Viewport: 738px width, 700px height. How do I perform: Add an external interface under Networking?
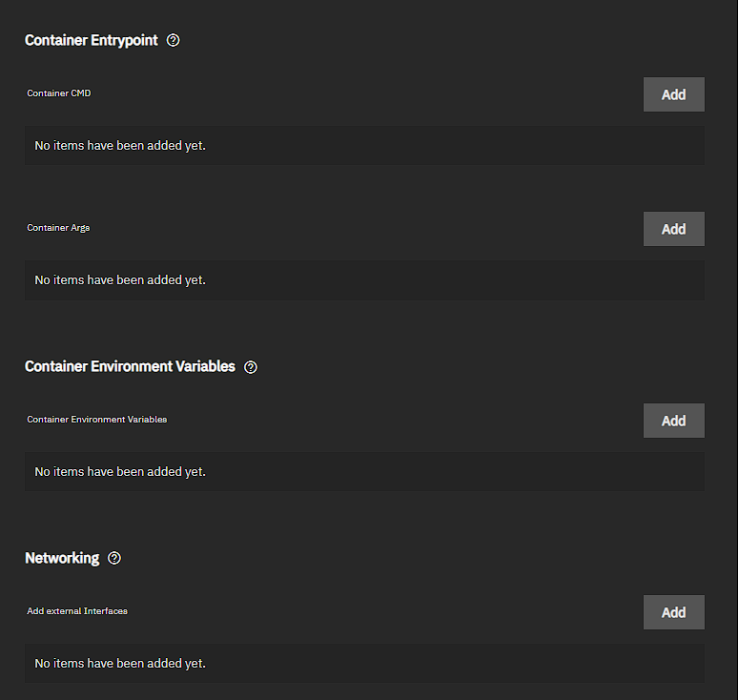click(x=673, y=612)
